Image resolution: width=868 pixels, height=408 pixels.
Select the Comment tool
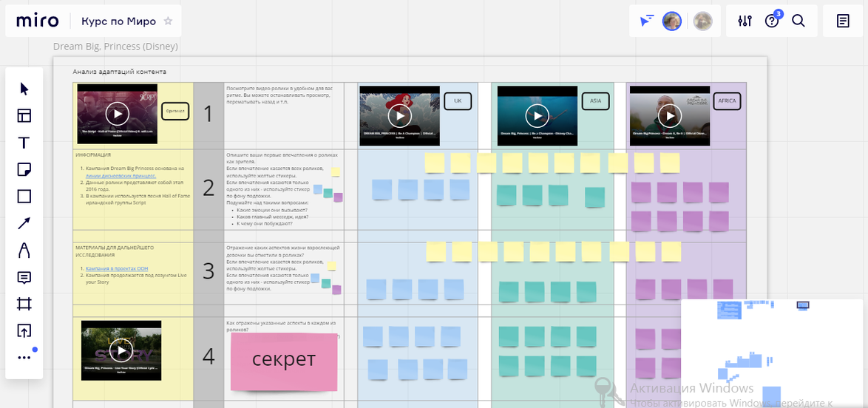(24, 277)
